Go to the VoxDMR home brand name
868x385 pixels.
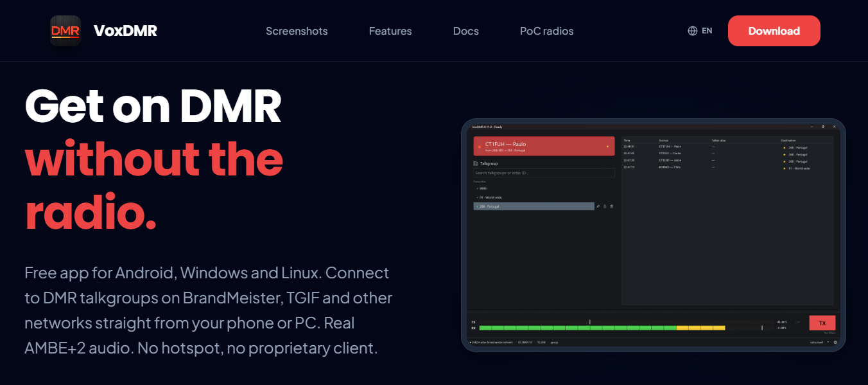[125, 31]
